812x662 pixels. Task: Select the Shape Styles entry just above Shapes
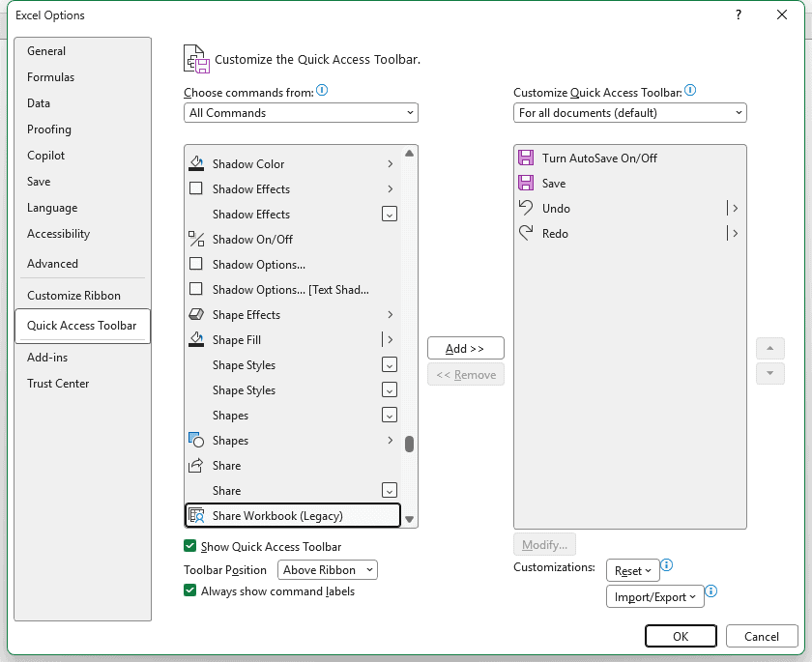(293, 389)
